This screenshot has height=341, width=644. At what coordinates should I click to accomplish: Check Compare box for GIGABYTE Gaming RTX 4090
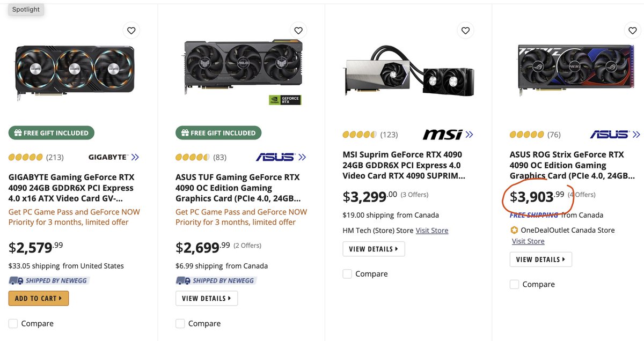coord(13,323)
